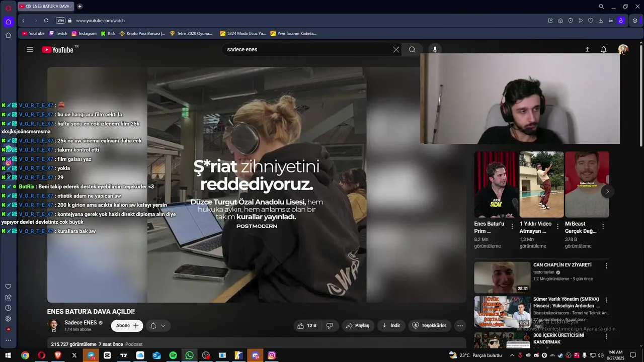Open Opera snapshot camera tool
This screenshot has width=644, height=362.
[x=560, y=21]
